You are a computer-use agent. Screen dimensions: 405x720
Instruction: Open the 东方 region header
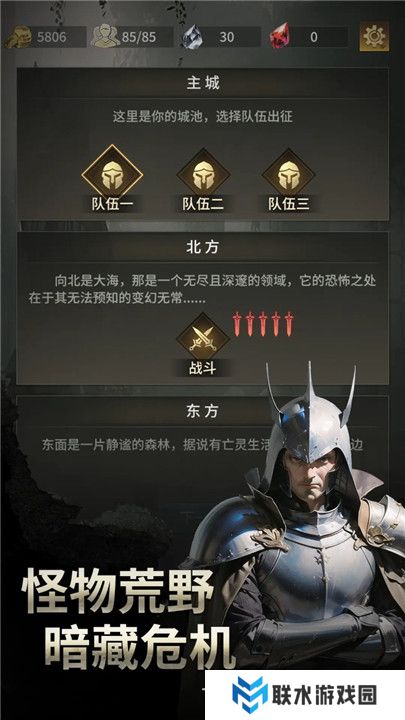pos(203,411)
